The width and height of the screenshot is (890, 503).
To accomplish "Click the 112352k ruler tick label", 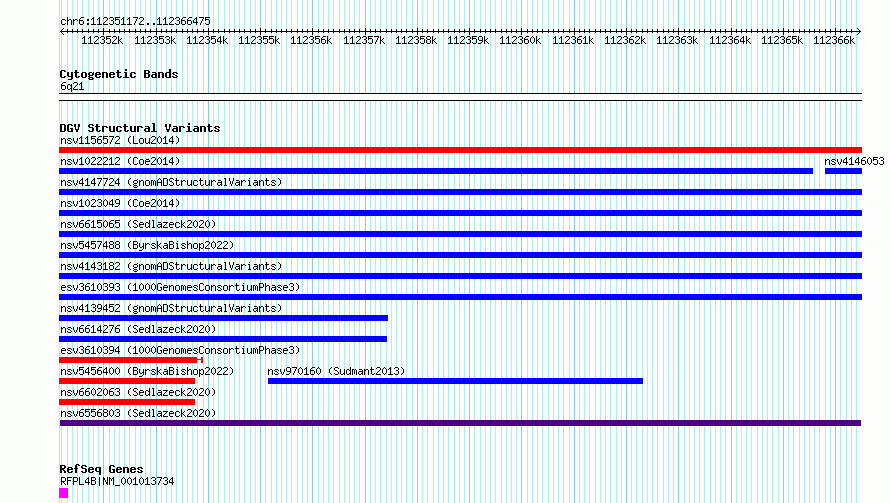I will click(102, 40).
